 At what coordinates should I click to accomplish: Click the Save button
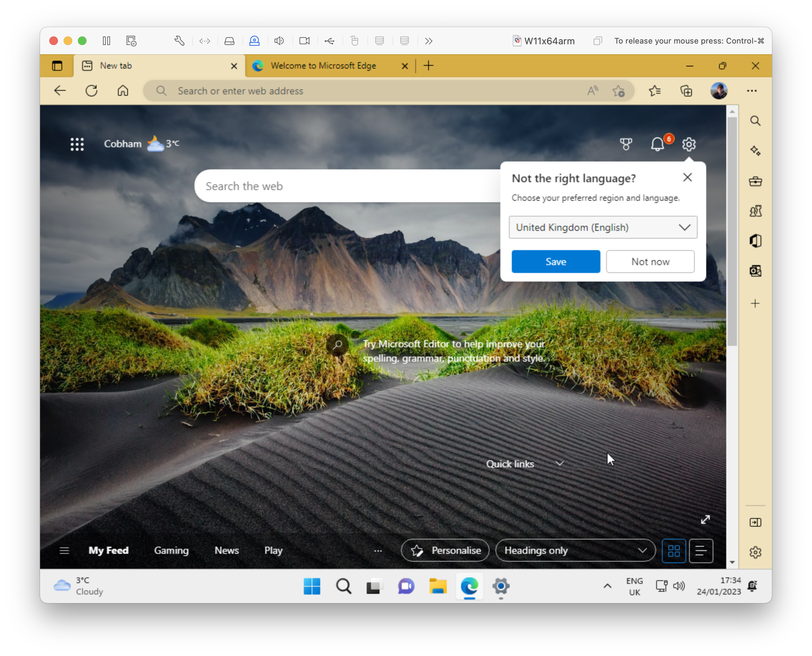[556, 262]
